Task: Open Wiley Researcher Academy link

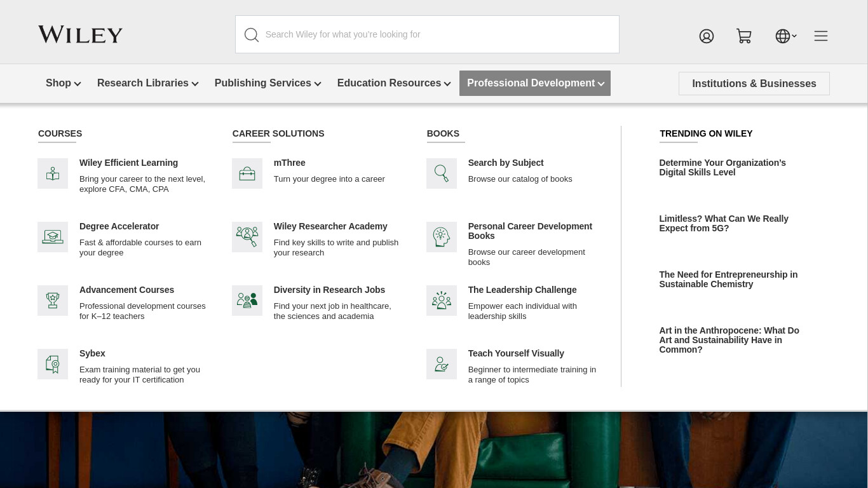Action: click(330, 226)
